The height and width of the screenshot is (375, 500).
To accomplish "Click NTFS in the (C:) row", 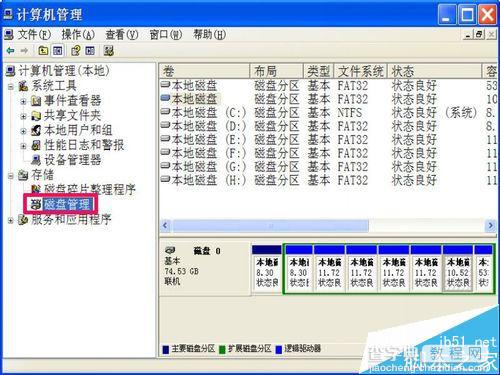I will (350, 113).
